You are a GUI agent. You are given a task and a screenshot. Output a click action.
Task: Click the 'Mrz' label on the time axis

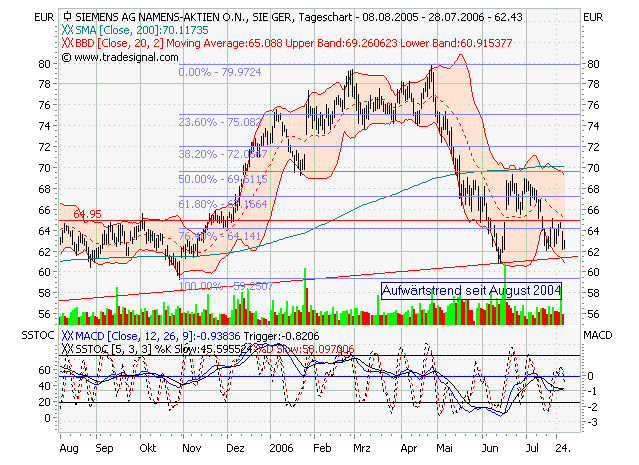pos(361,448)
